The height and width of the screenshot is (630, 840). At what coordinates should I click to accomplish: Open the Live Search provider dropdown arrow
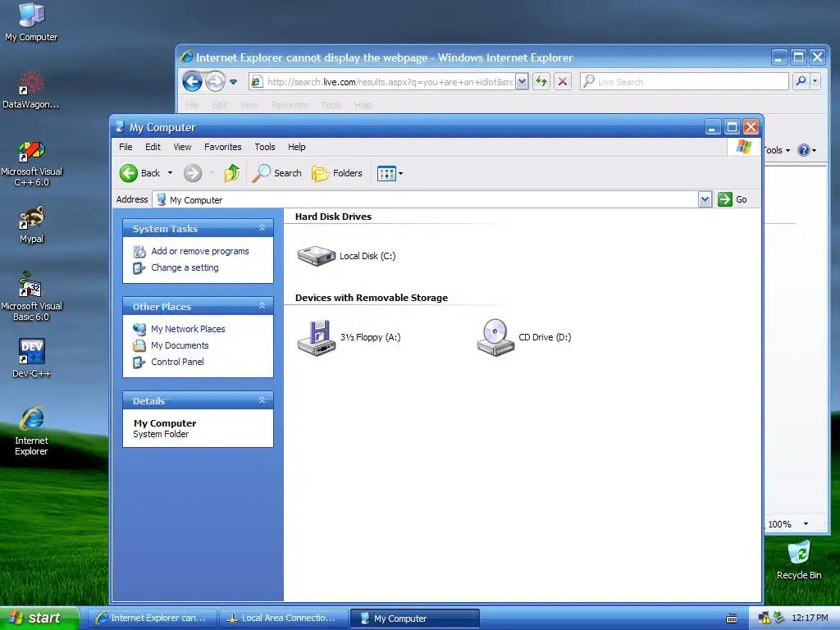815,81
